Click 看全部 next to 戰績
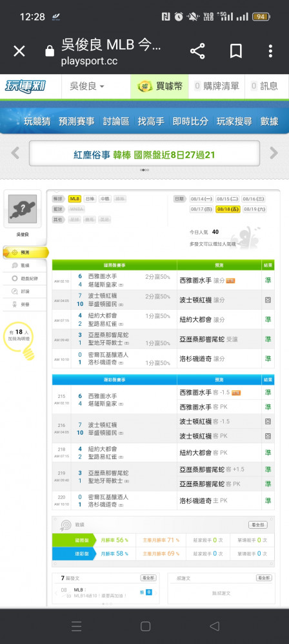This screenshot has height=644, width=289. [258, 524]
